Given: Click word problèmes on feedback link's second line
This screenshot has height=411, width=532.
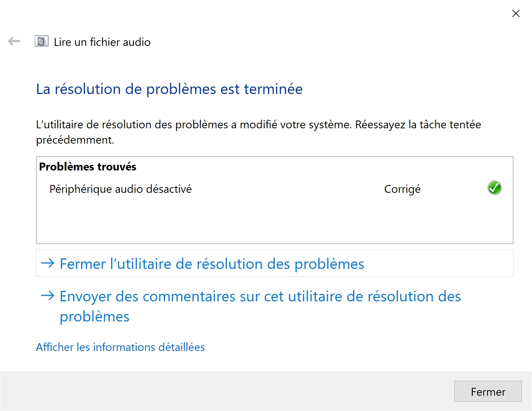Looking at the screenshot, I should [x=94, y=317].
